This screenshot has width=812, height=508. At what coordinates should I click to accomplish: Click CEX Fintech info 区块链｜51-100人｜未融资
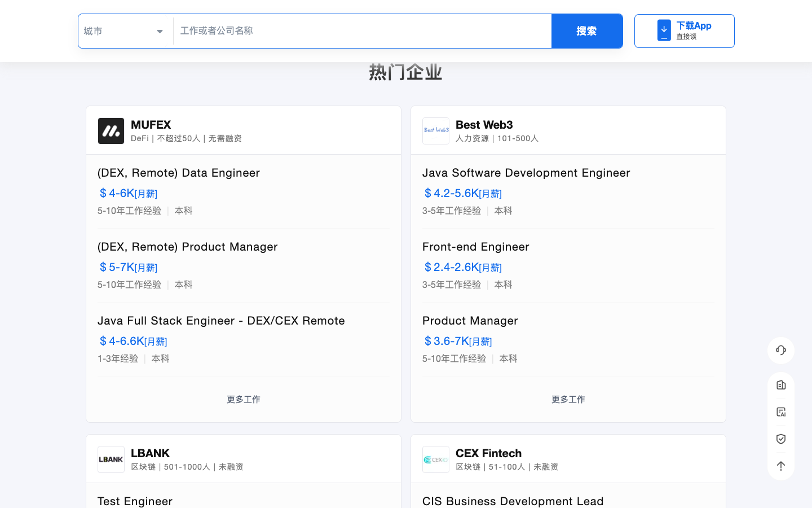(507, 467)
